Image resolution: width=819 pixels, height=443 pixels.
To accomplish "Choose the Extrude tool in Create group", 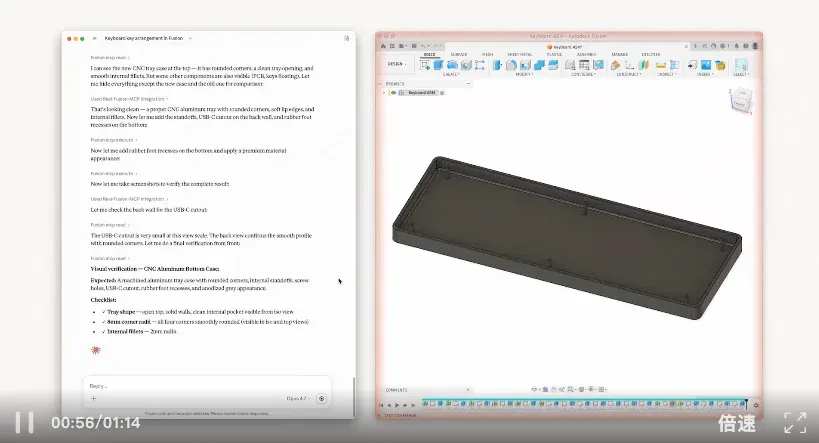I will click(438, 65).
